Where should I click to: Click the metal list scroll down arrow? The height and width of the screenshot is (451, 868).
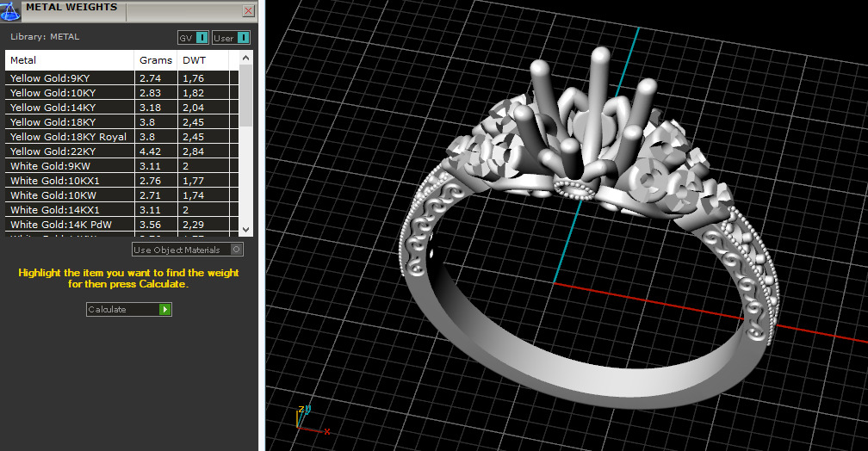pos(245,229)
